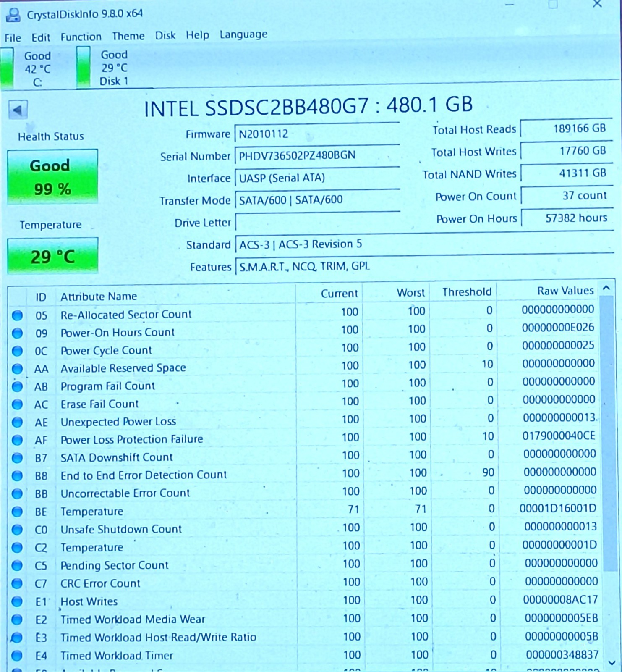The image size is (622, 672).
Task: Open the Language menu
Action: coord(243,34)
